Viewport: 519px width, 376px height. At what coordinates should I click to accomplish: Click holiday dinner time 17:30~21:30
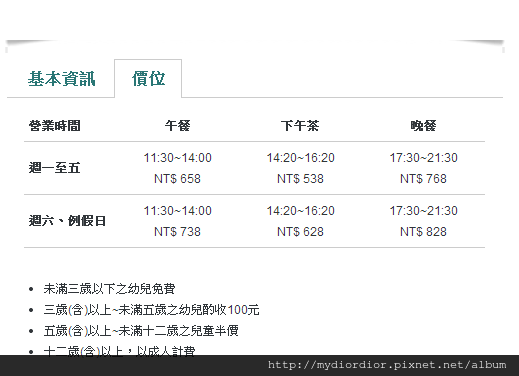click(424, 211)
